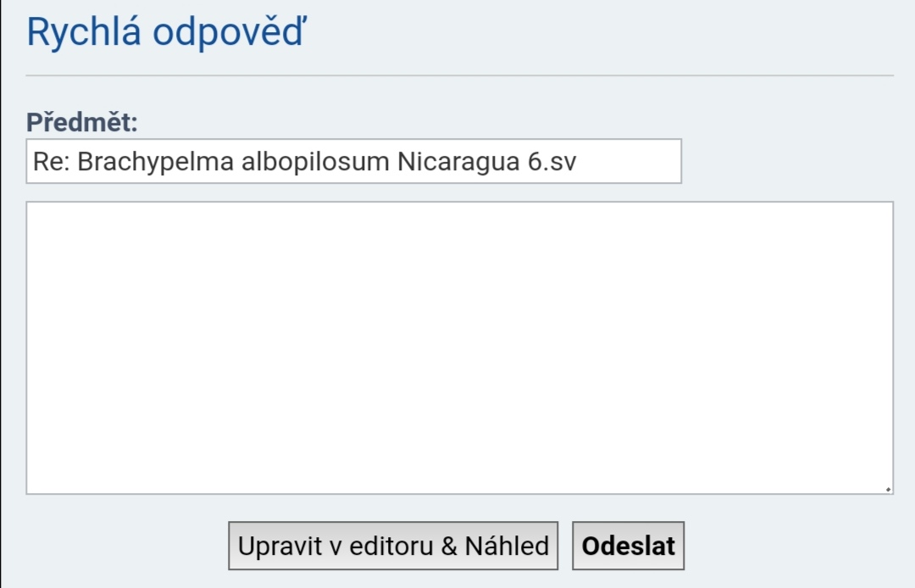Focus the Předmět subject input field
The image size is (915, 588).
[x=353, y=161]
